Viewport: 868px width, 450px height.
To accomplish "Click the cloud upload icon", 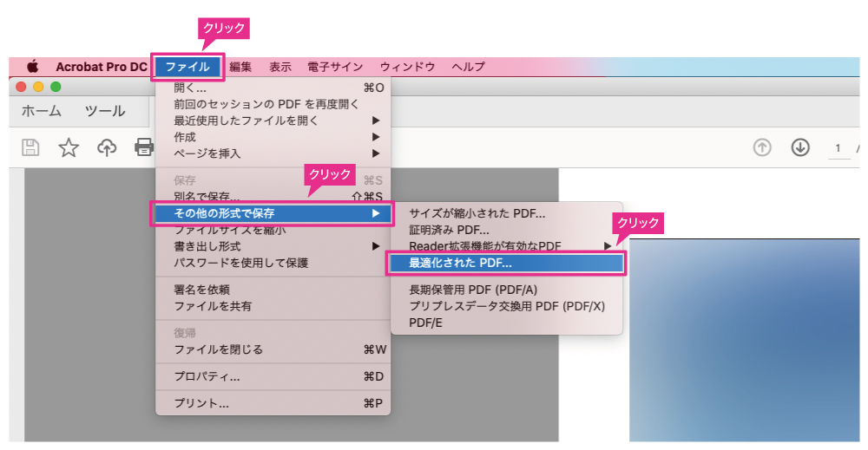I will [x=107, y=147].
